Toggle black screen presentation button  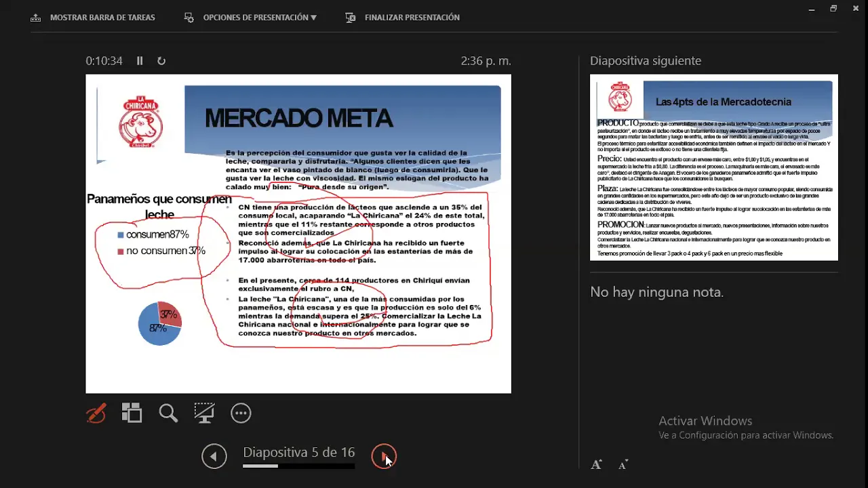pyautogui.click(x=204, y=413)
